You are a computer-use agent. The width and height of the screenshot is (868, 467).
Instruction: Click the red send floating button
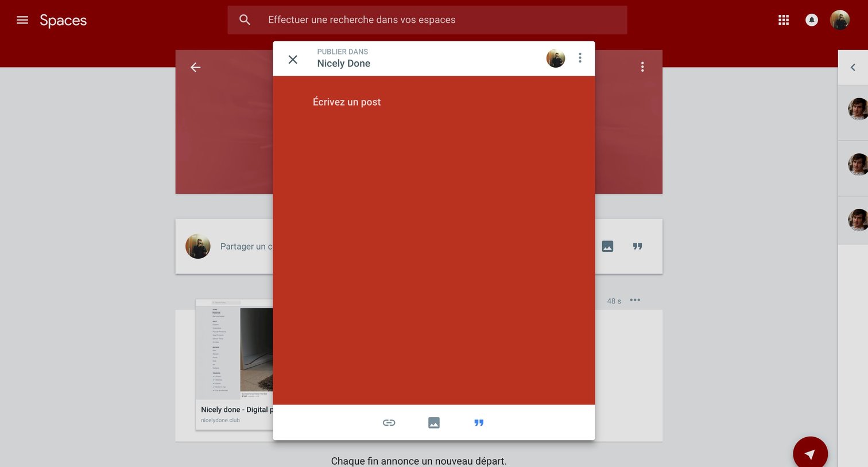tap(810, 453)
